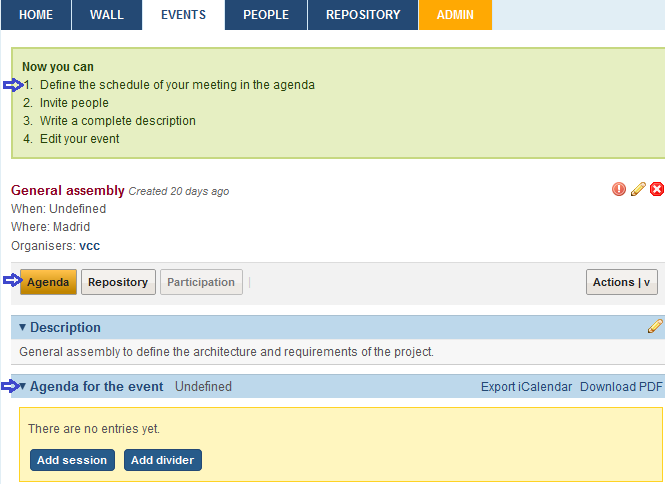665x484 pixels.
Task: Select the EVENTS tab
Action: (183, 15)
